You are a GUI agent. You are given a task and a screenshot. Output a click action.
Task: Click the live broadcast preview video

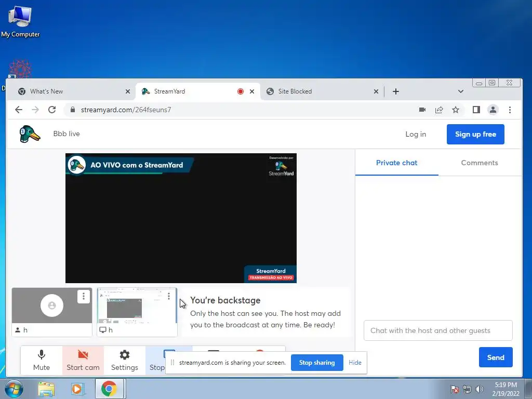[x=181, y=218]
